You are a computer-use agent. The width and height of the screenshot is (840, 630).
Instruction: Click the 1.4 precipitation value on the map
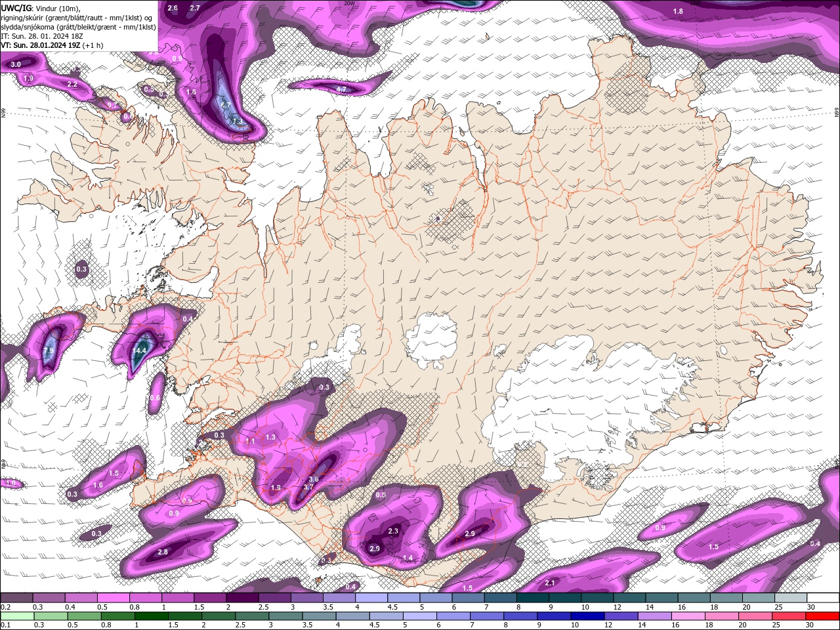[408, 558]
